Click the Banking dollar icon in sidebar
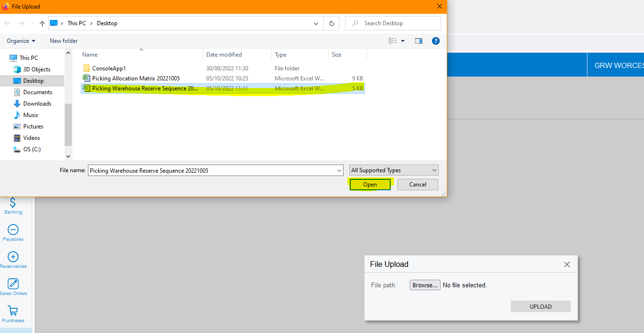Image resolution: width=644 pixels, height=333 pixels. pyautogui.click(x=13, y=203)
